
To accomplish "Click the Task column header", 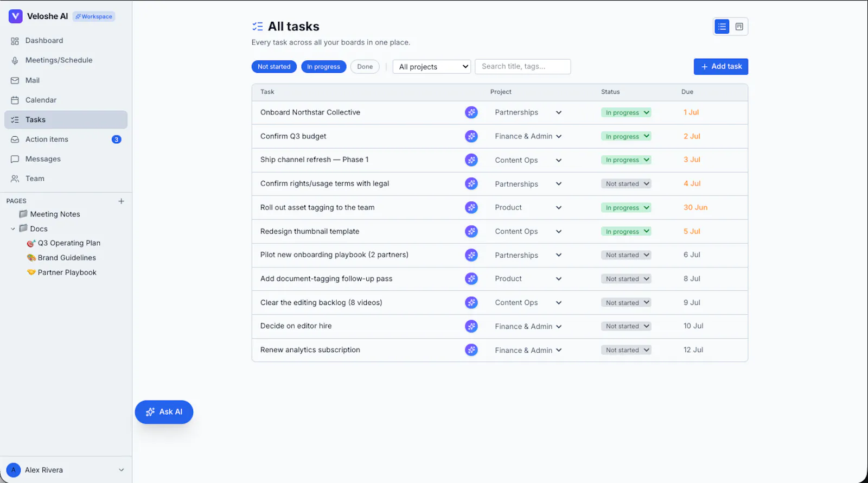I will tap(267, 92).
